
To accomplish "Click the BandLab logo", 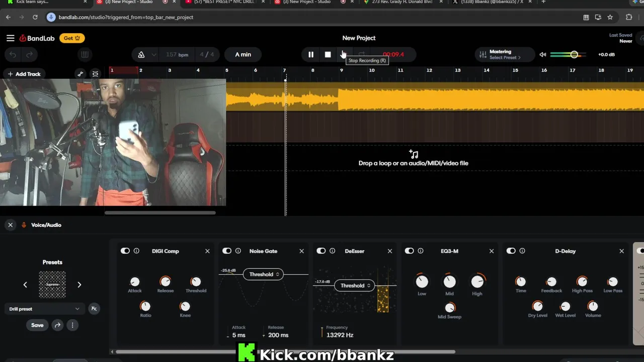I will [37, 38].
